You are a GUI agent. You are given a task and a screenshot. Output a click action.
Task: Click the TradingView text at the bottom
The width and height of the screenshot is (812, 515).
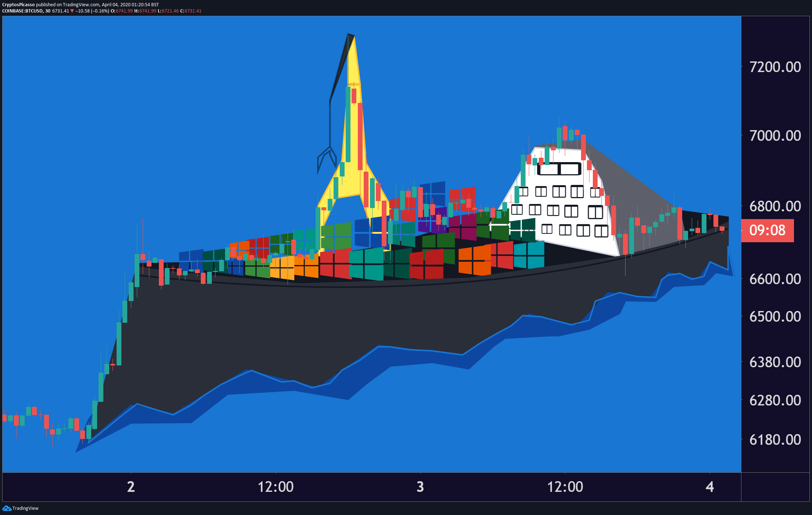[25, 508]
